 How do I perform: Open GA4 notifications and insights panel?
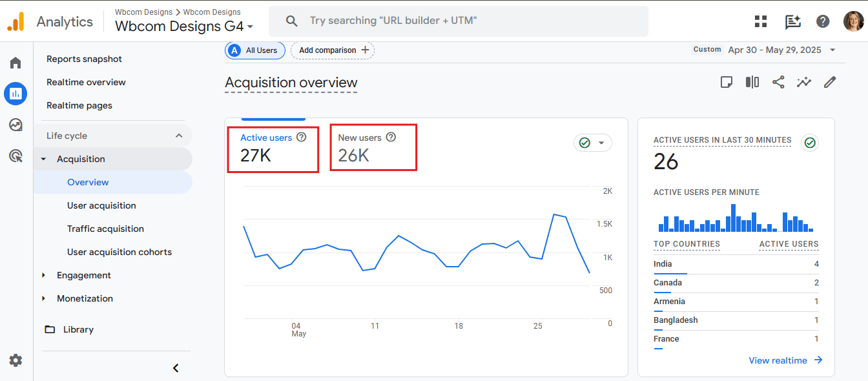(792, 21)
